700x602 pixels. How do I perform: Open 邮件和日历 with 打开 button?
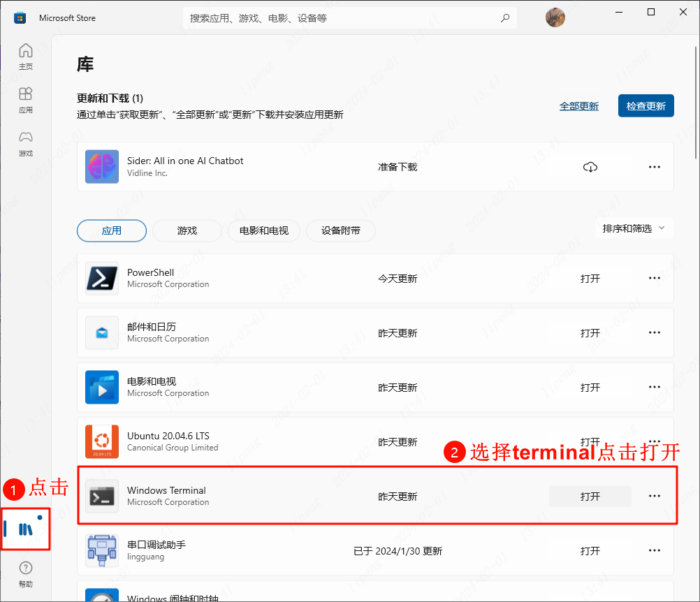(590, 333)
